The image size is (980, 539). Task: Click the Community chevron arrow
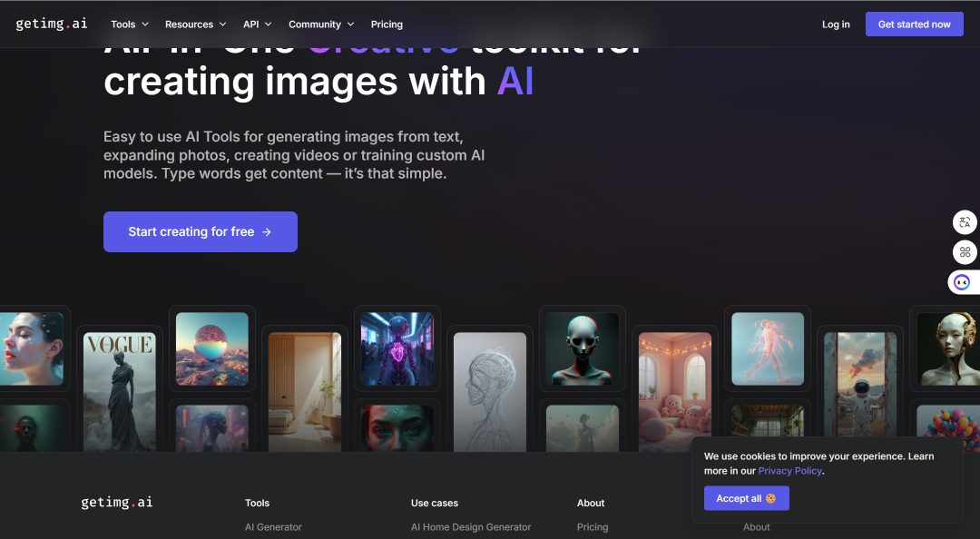(350, 24)
